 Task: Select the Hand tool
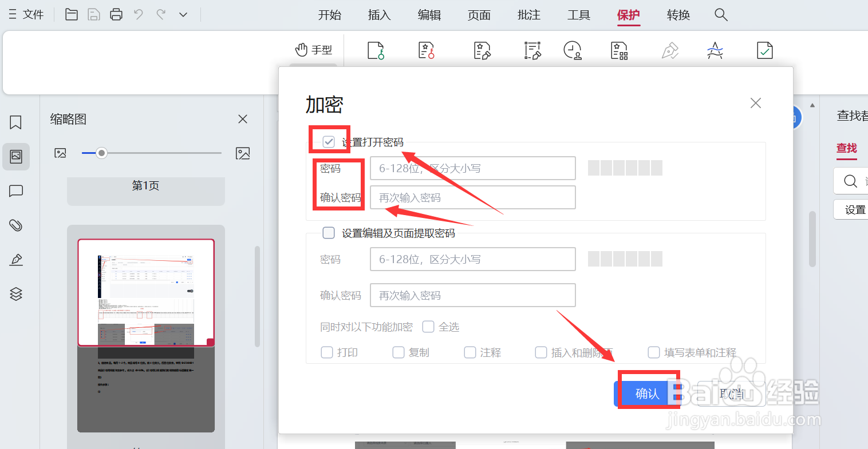(314, 50)
